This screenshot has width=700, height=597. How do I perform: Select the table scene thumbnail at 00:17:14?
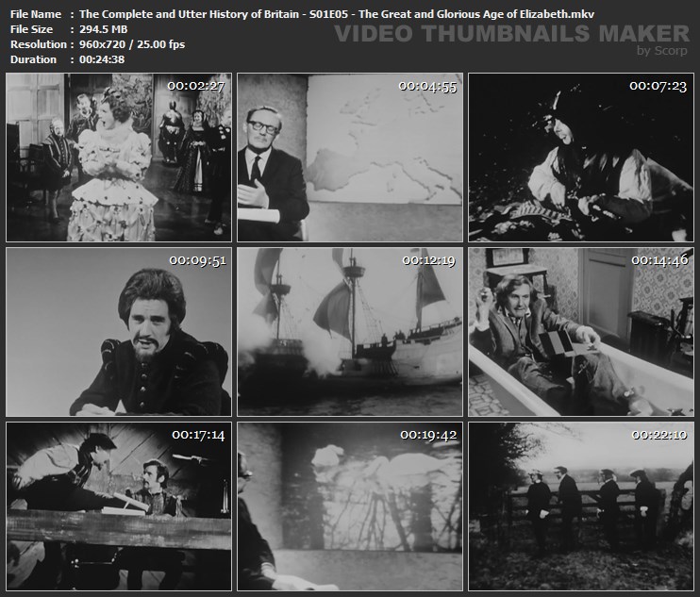click(x=119, y=506)
